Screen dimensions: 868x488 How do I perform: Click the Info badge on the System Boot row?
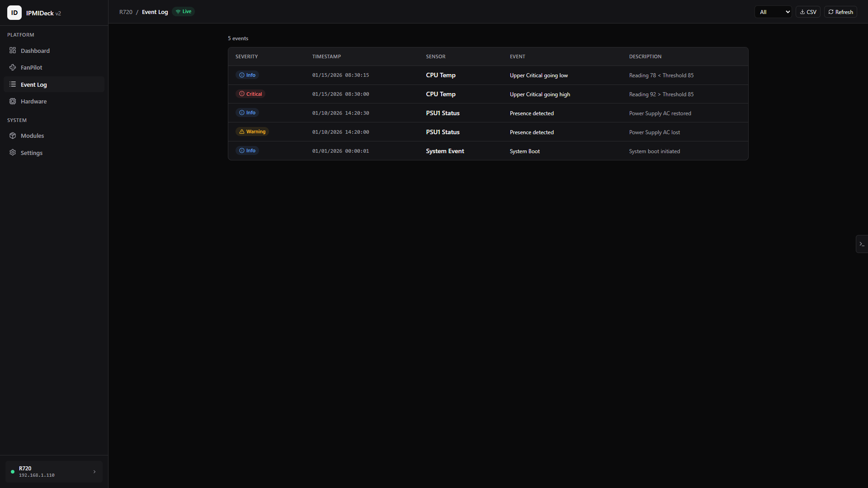[x=247, y=151]
